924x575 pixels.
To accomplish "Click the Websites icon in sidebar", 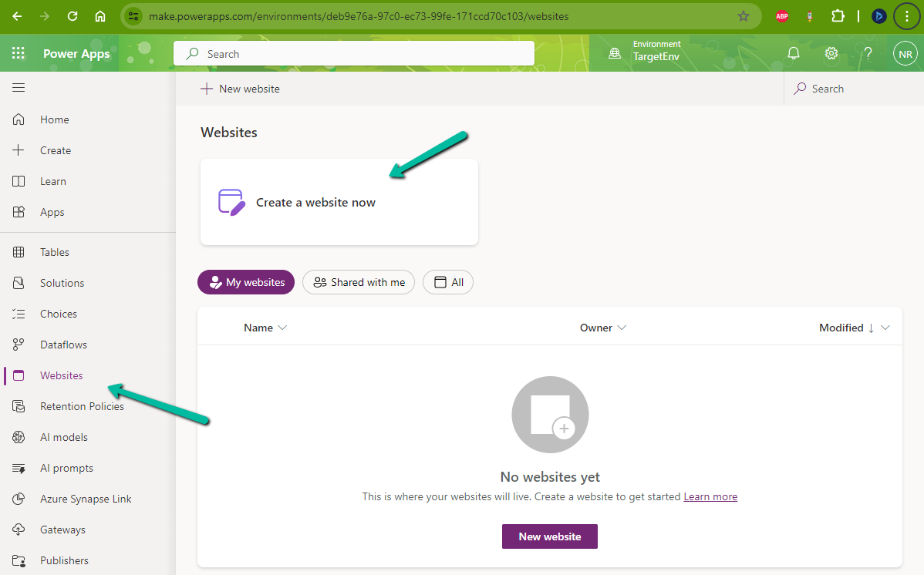I will pos(19,375).
